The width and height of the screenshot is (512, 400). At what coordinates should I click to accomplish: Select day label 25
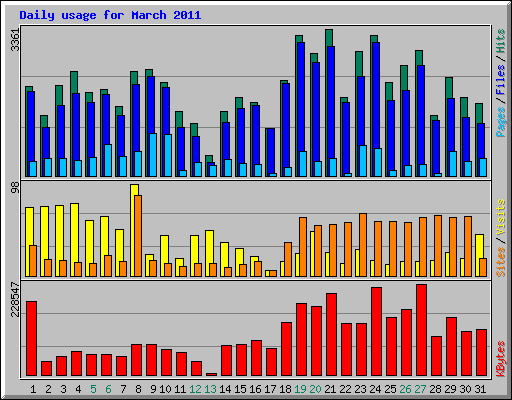[390, 389]
